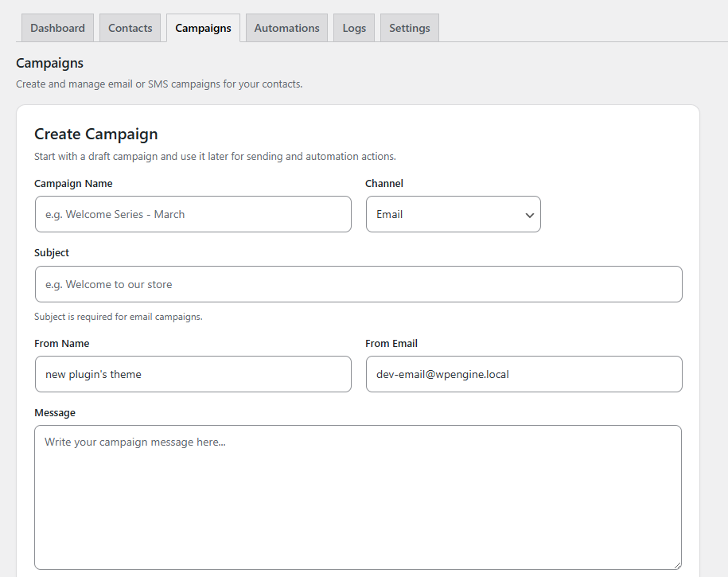Click the Create Campaign heading
728x577 pixels.
96,134
